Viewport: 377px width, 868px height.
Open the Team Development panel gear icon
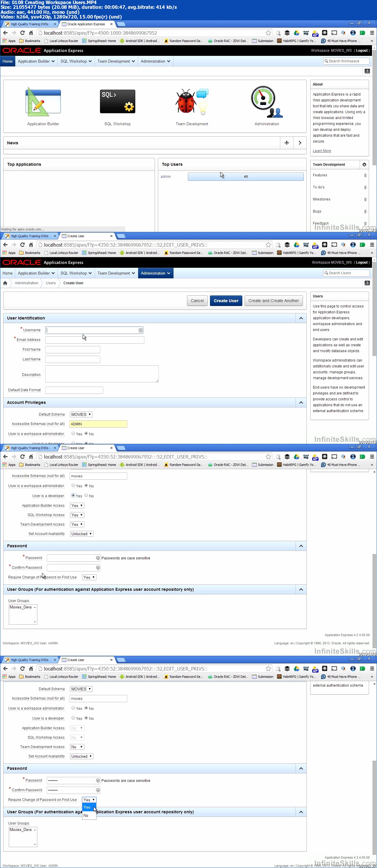click(364, 164)
